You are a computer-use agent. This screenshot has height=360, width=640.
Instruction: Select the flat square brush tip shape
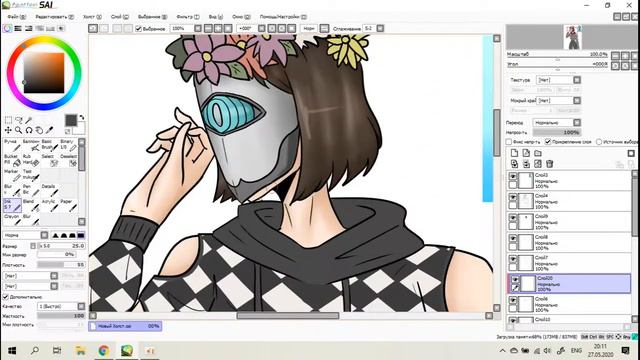point(81,236)
